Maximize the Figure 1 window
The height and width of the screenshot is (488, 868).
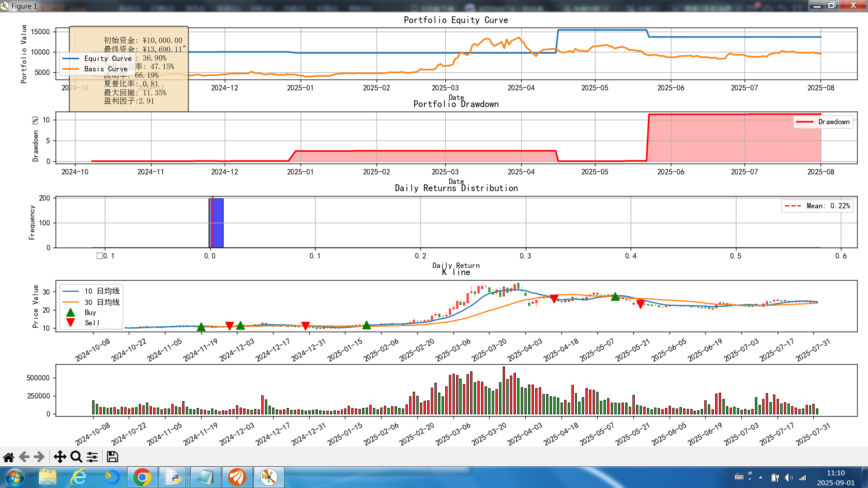[x=832, y=5]
